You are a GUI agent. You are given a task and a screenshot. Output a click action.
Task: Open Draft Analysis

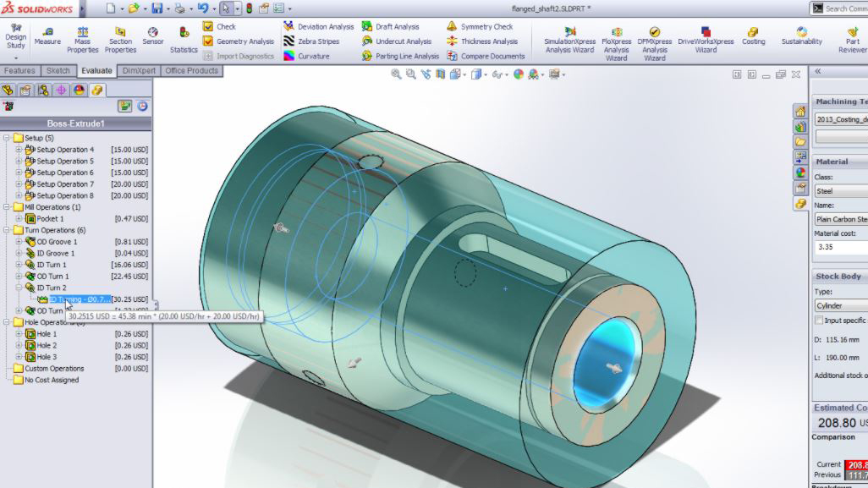point(391,26)
